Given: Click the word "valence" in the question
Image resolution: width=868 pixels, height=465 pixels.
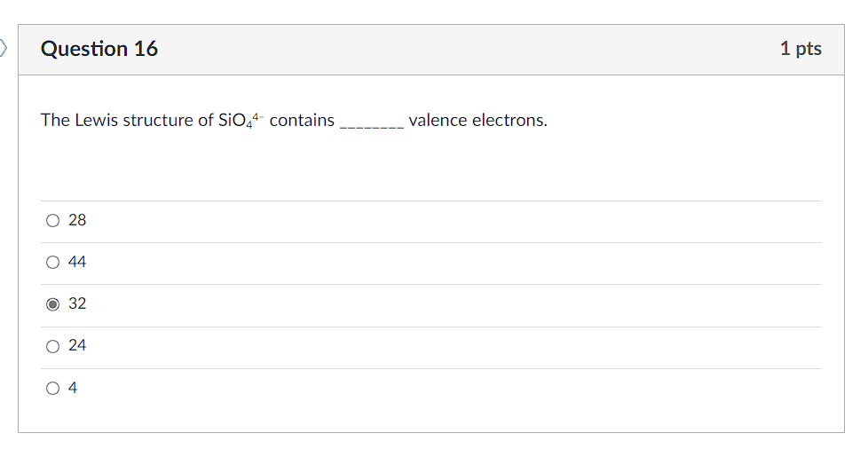Looking at the screenshot, I should click(437, 120).
